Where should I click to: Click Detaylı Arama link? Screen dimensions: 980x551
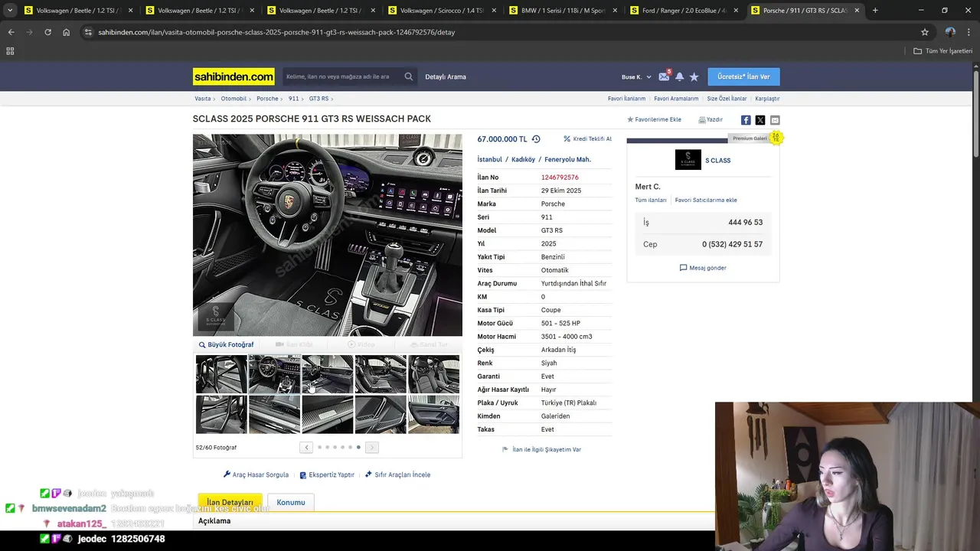(x=446, y=77)
